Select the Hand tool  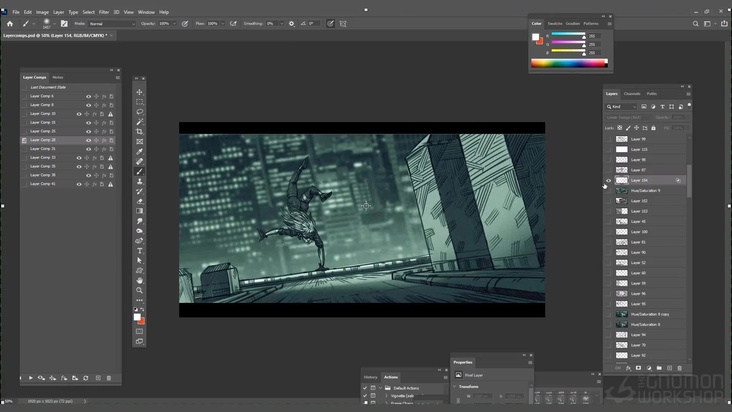(x=140, y=280)
